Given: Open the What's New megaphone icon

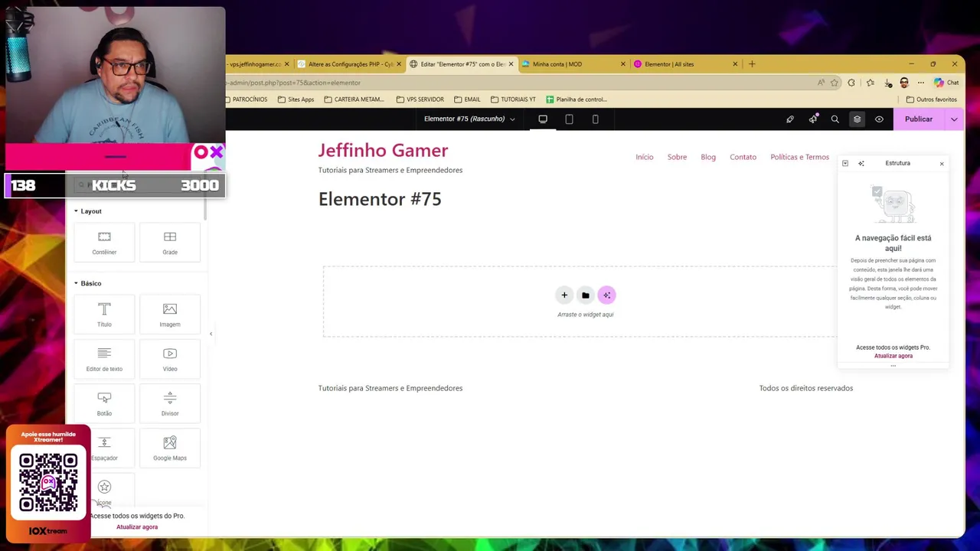Looking at the screenshot, I should point(813,119).
